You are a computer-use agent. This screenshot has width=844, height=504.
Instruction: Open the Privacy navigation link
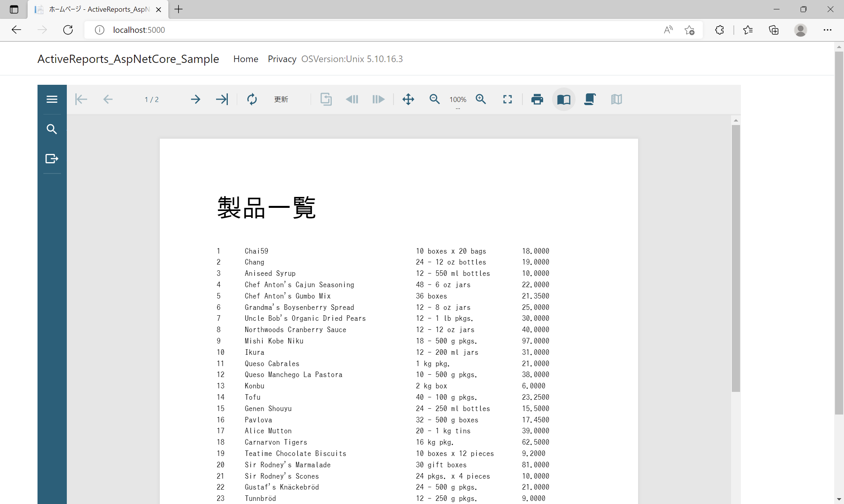(x=282, y=59)
